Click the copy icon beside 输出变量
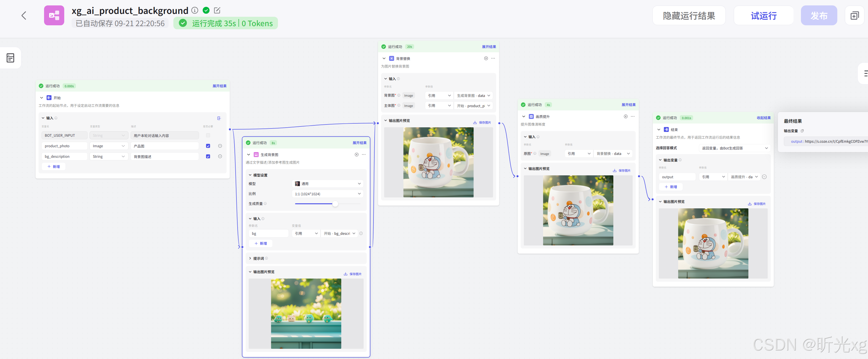Screen dimensions: 868x359 (x=802, y=131)
